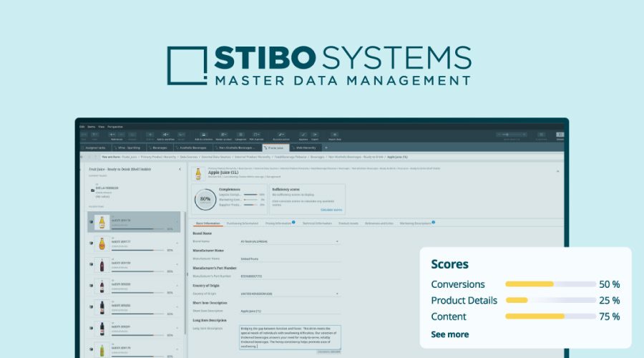Click the Short Item Description field
Image resolution: width=644 pixels, height=358 pixels.
(290, 311)
